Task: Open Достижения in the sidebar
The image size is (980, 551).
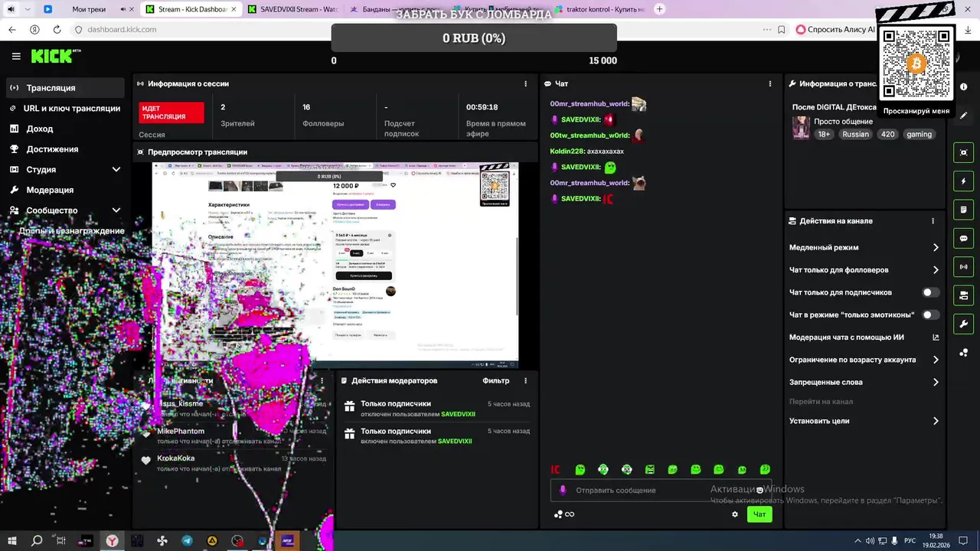Action: pyautogui.click(x=65, y=149)
